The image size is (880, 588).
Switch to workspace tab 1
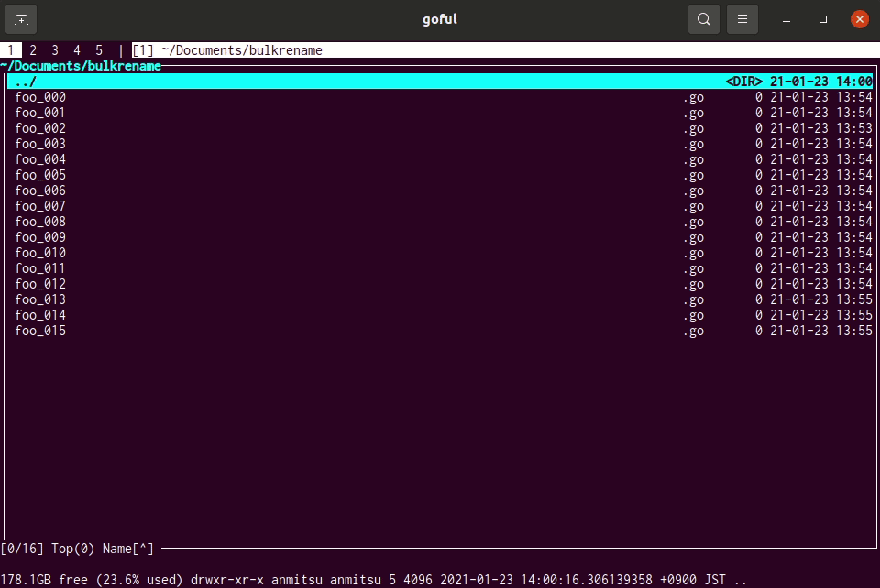[11, 50]
